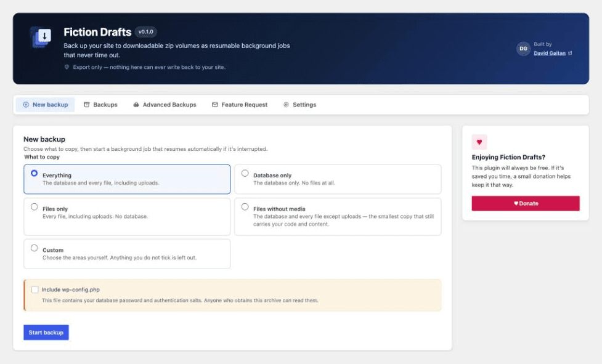
Task: Select the Custom radio option
Action: coord(34,248)
